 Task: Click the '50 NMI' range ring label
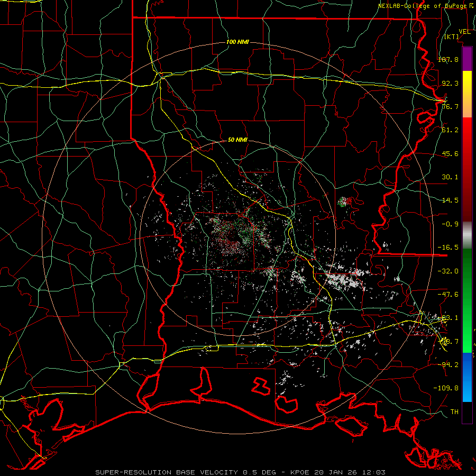[x=237, y=140]
